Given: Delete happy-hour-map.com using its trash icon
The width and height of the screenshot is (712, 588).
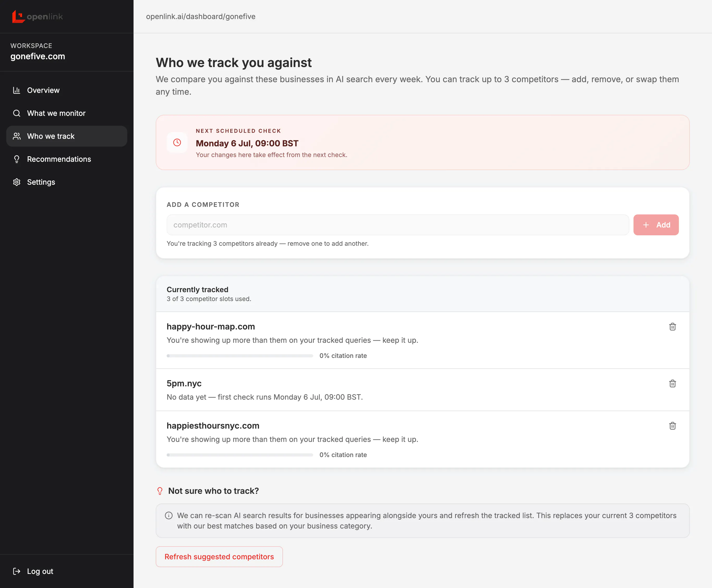Looking at the screenshot, I should 672,327.
